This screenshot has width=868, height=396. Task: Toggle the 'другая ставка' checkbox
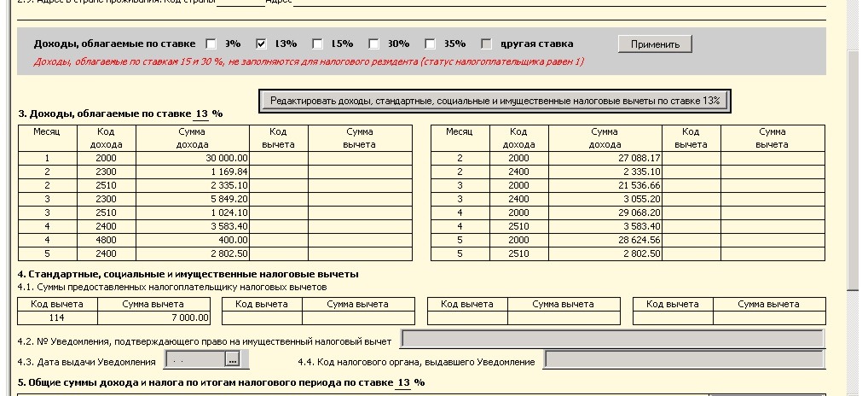pos(487,44)
